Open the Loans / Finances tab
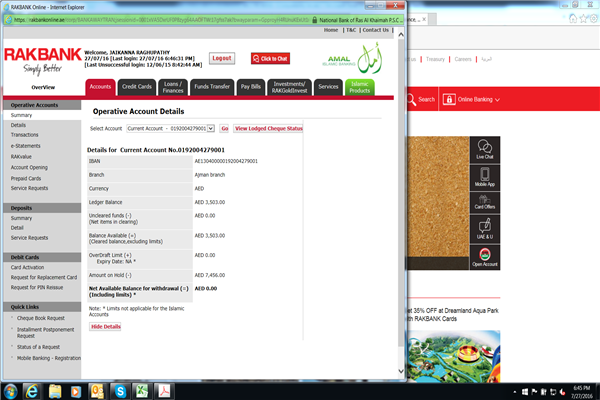The width and height of the screenshot is (600, 400). 173,87
